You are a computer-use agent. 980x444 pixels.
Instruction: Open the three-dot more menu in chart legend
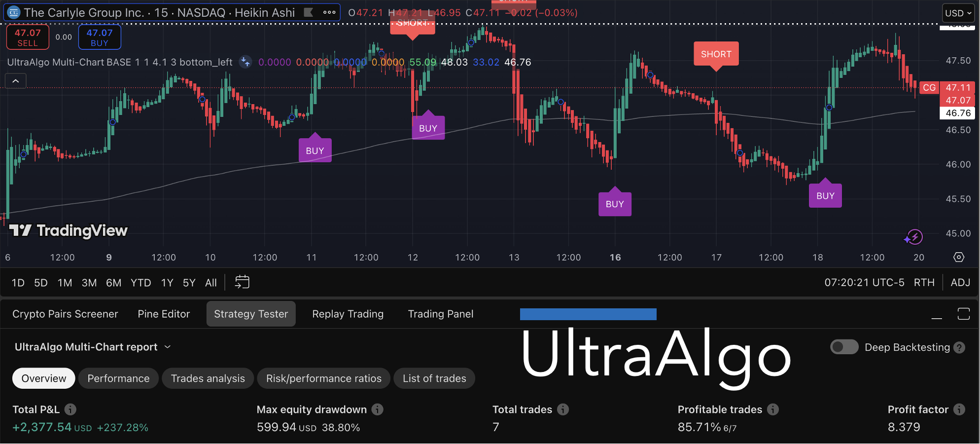(x=329, y=12)
